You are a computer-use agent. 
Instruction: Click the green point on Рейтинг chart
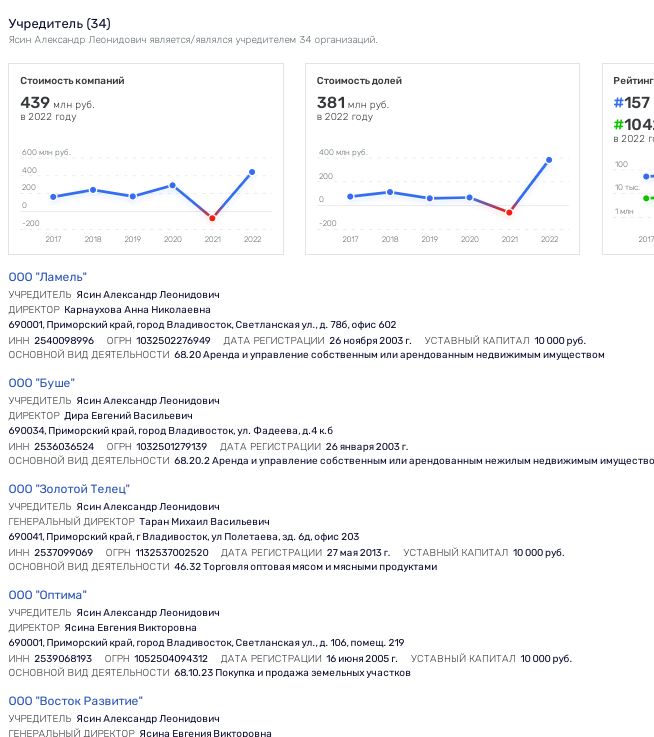(646, 198)
